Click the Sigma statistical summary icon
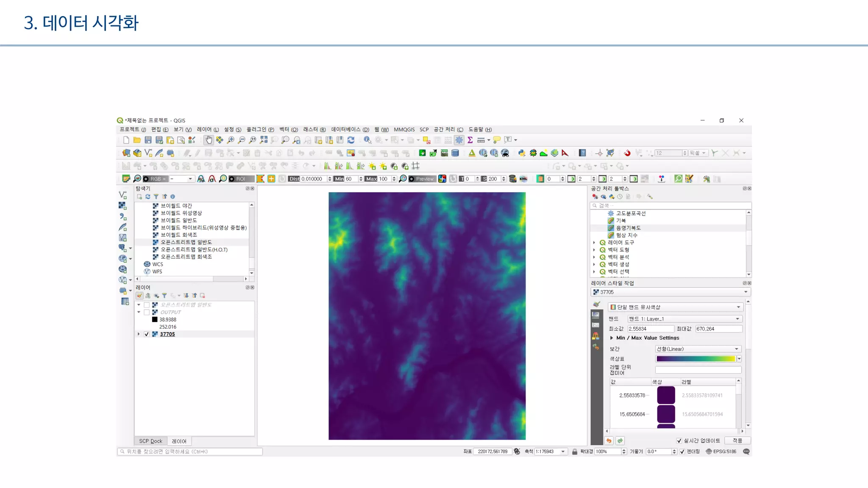 click(470, 140)
